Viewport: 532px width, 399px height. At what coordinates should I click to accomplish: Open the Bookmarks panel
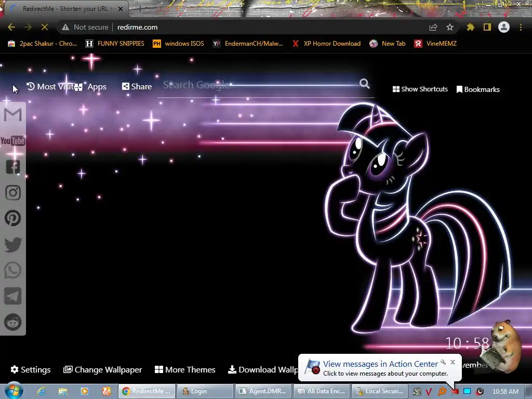coord(478,89)
